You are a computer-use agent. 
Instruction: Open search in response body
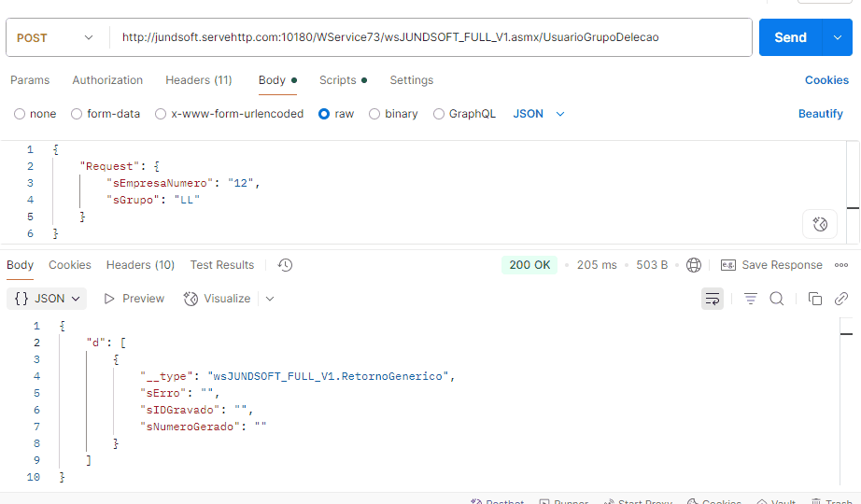click(x=776, y=299)
